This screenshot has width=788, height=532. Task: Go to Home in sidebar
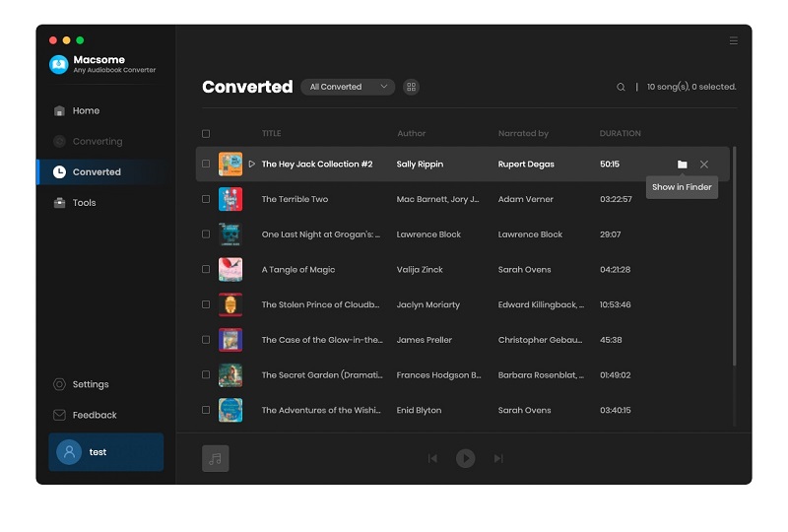point(102,110)
